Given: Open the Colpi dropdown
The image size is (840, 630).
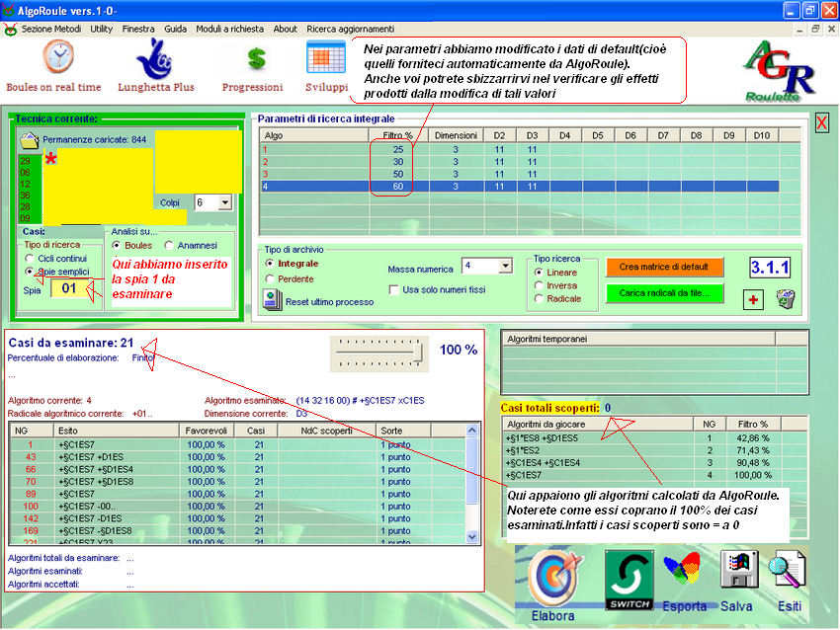Looking at the screenshot, I should point(225,202).
